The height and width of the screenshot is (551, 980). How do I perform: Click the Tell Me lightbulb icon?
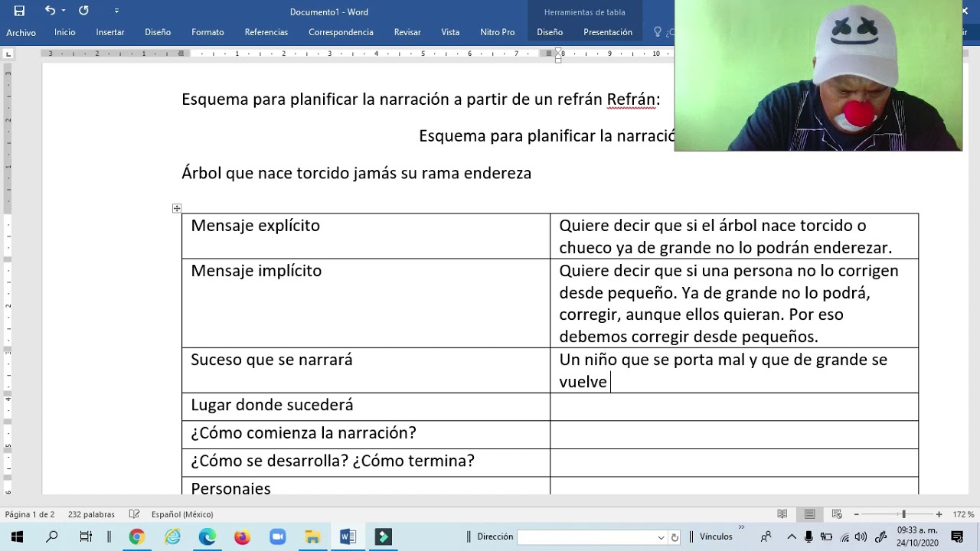tap(657, 32)
